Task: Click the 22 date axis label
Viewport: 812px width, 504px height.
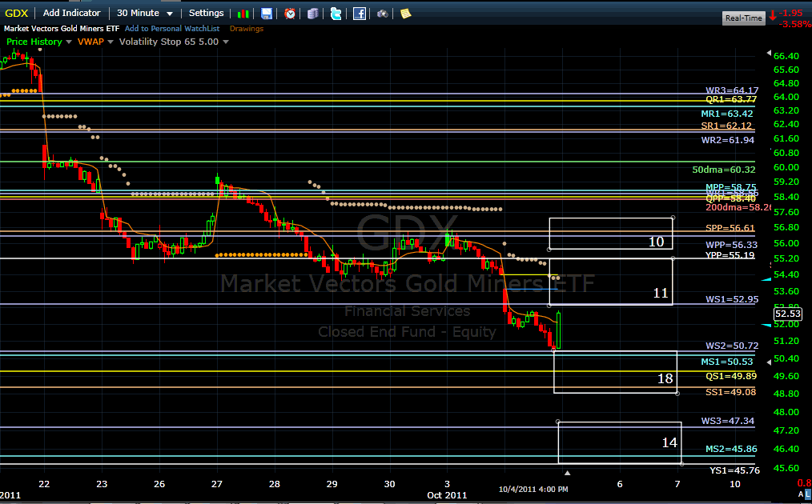Action: 44,484
